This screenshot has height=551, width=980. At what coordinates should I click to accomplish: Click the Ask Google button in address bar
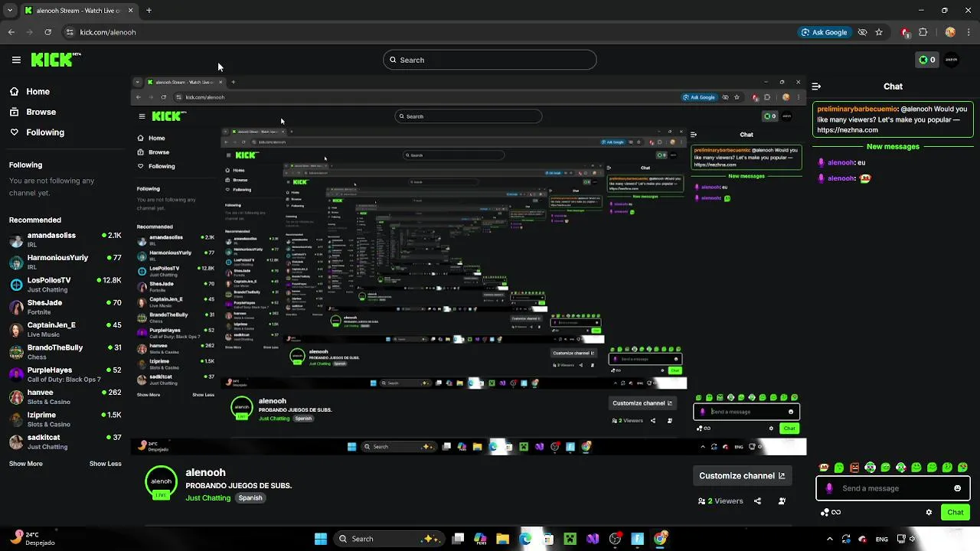pos(824,32)
